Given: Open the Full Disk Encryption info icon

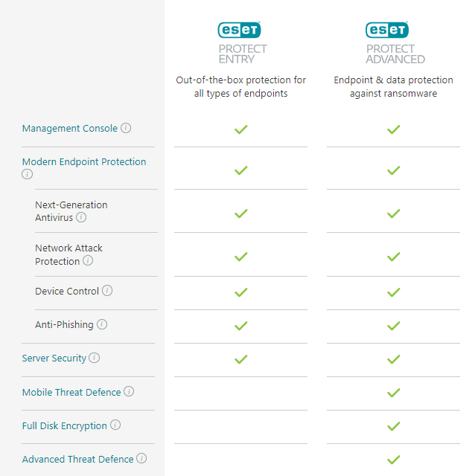Looking at the screenshot, I should coord(115,425).
